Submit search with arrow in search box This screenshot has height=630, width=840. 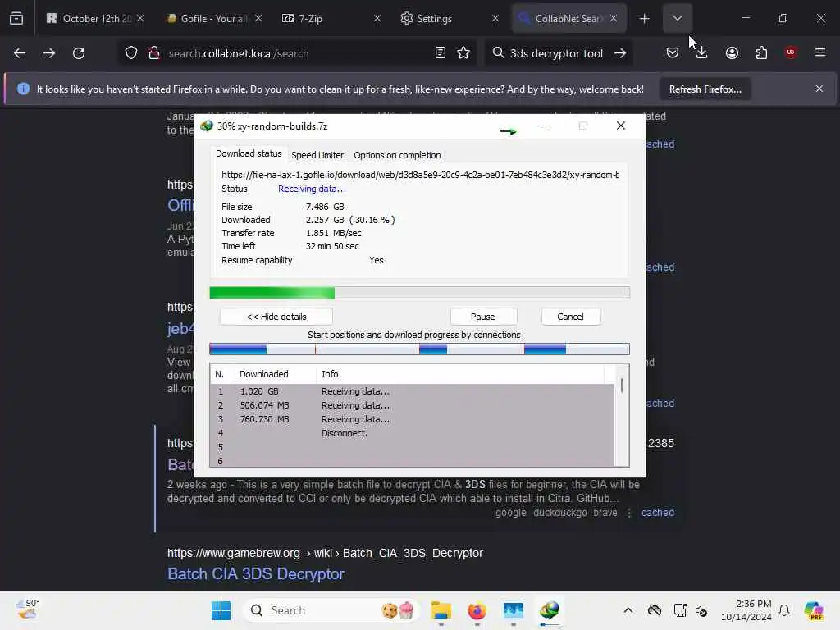[x=620, y=53]
